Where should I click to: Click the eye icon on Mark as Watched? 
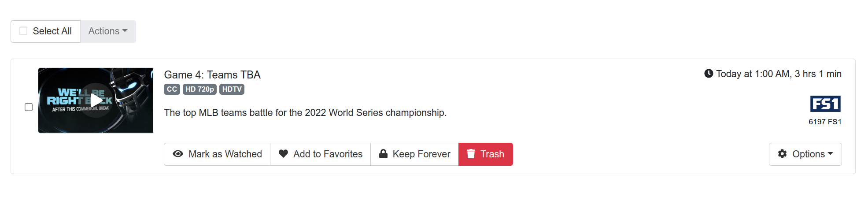[x=178, y=154]
